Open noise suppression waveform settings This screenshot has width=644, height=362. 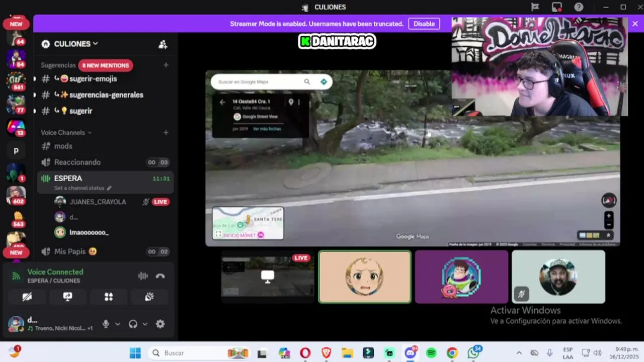click(143, 276)
